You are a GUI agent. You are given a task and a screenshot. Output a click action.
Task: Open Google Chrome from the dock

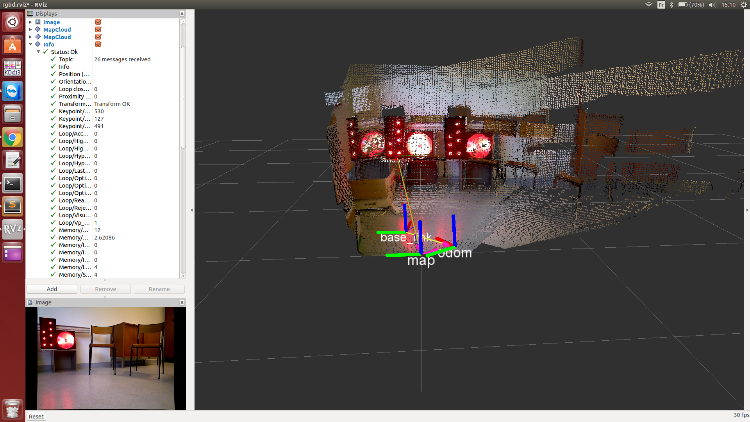coord(12,138)
